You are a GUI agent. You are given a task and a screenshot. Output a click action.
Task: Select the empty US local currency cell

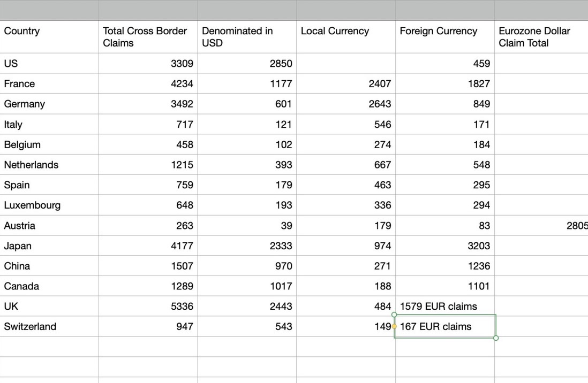(346, 63)
